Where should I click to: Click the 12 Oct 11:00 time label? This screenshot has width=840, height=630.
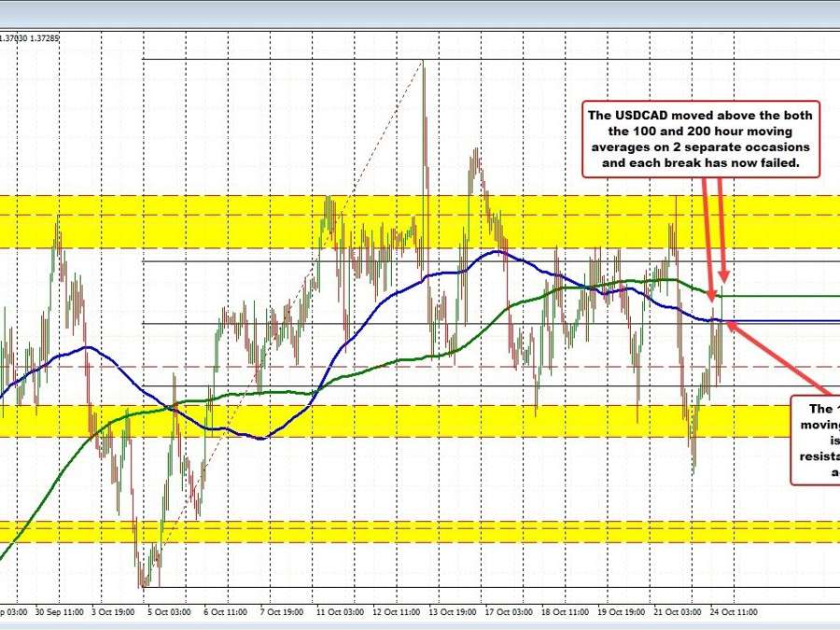(x=397, y=612)
